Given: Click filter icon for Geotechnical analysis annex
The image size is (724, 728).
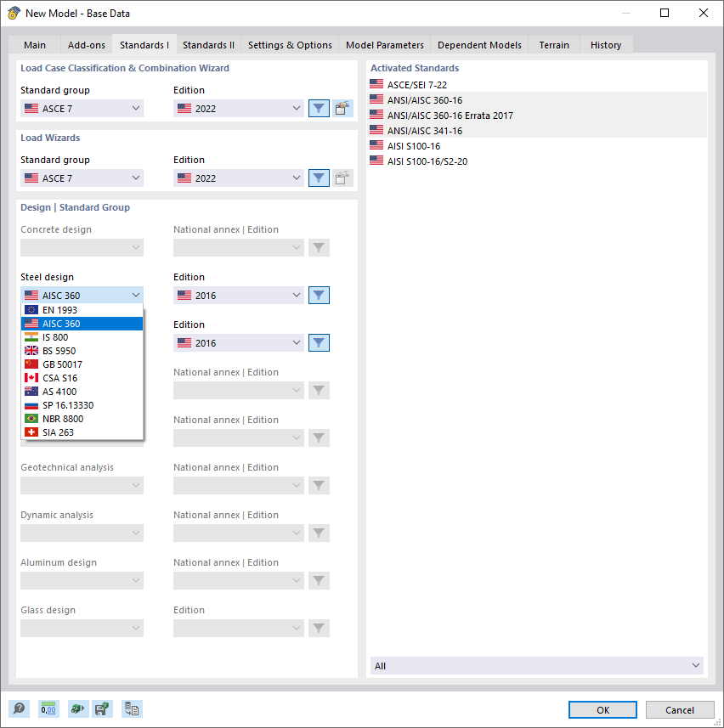Looking at the screenshot, I should coord(319,485).
